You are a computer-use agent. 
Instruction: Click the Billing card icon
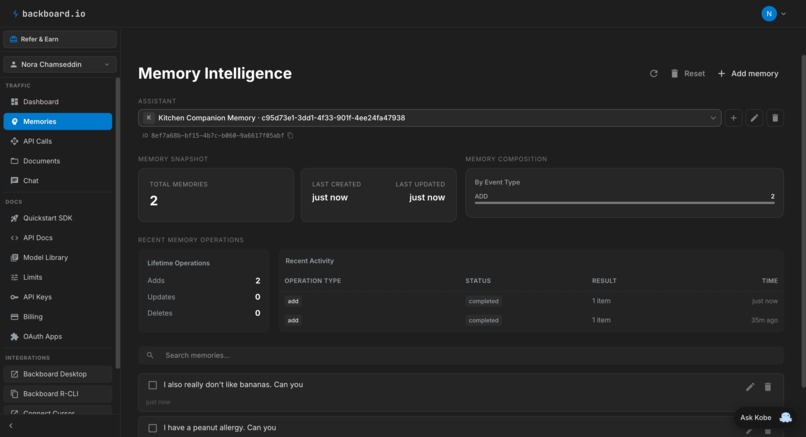(x=14, y=317)
